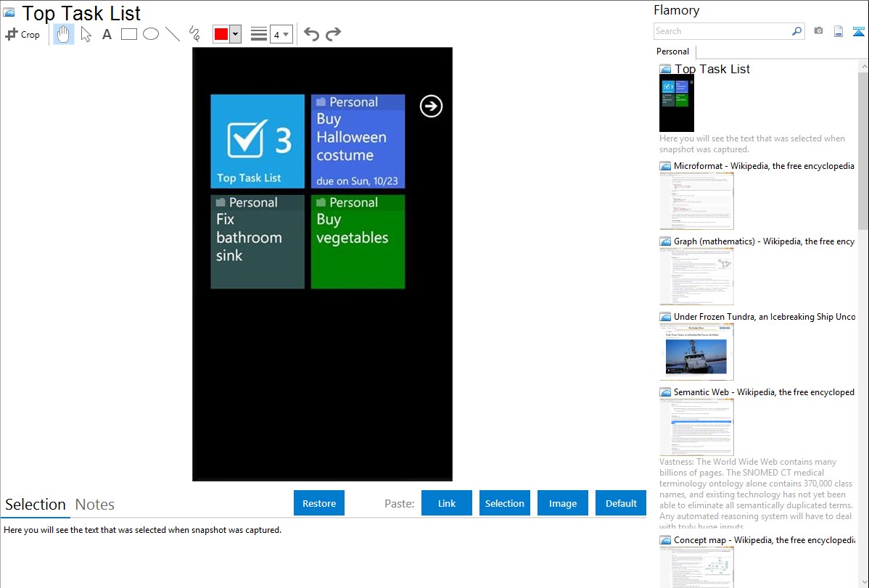The height and width of the screenshot is (588, 869).
Task: Switch to the Notes tab
Action: tap(95, 505)
